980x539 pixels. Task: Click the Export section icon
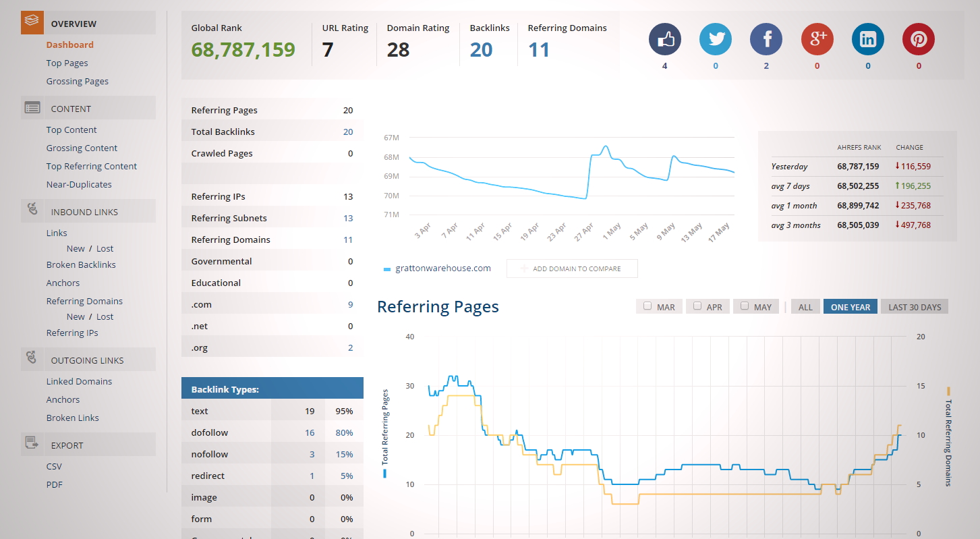pyautogui.click(x=32, y=444)
